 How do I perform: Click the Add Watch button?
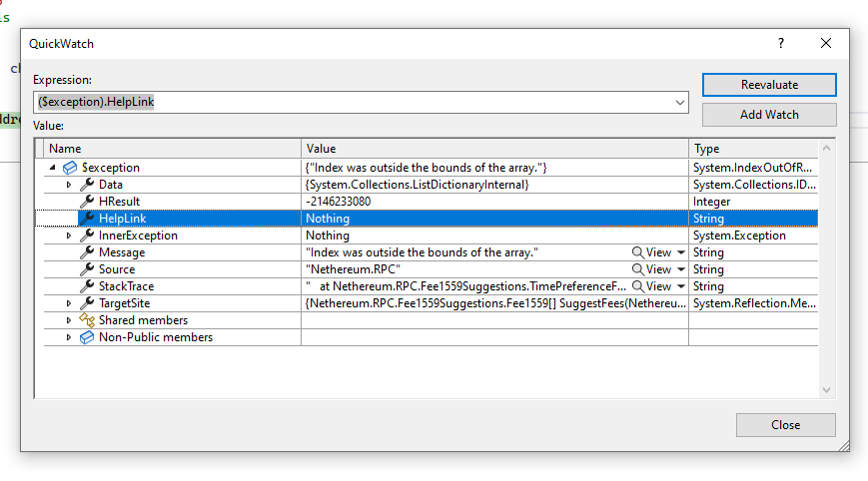click(x=769, y=115)
